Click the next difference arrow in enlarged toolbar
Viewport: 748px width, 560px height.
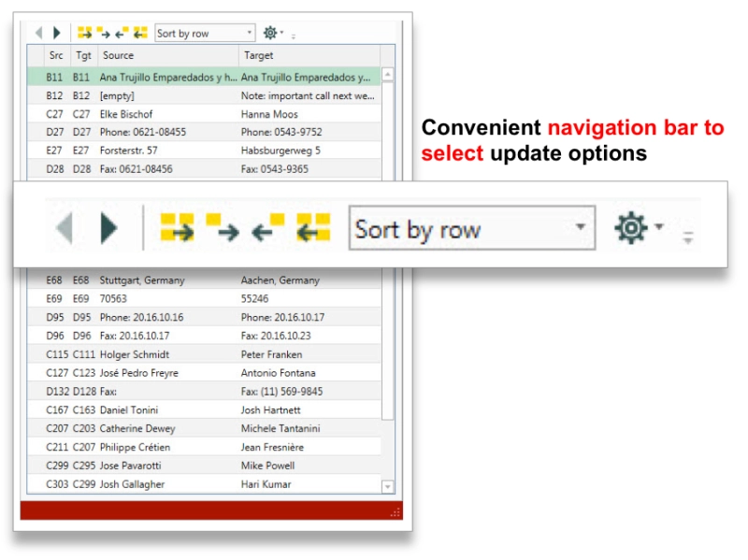[108, 228]
